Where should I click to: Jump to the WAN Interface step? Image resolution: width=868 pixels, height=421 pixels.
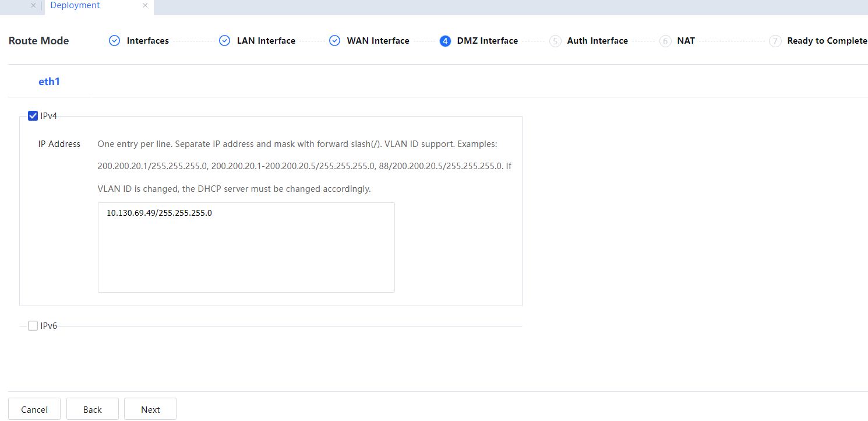[x=378, y=41]
